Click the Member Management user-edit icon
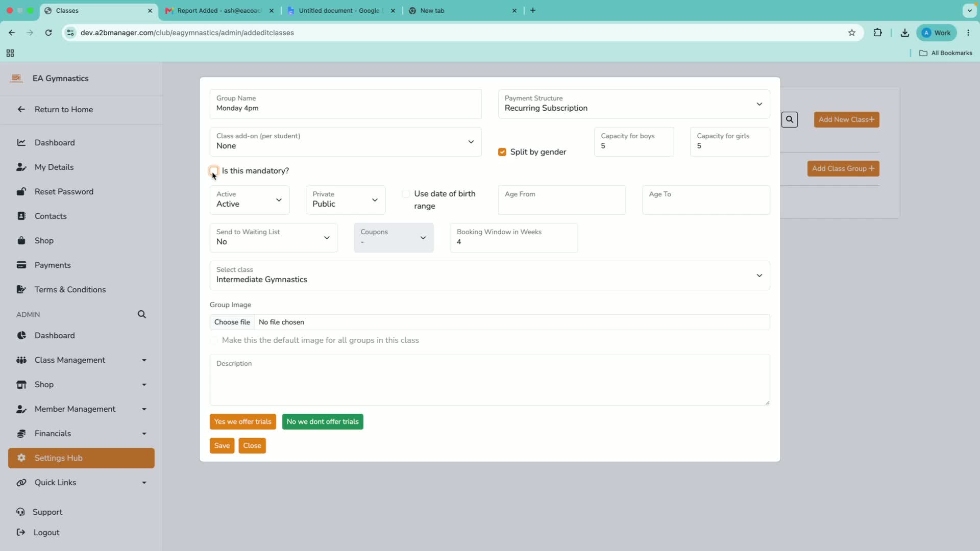Screen dimensions: 980x551 tap(21, 409)
